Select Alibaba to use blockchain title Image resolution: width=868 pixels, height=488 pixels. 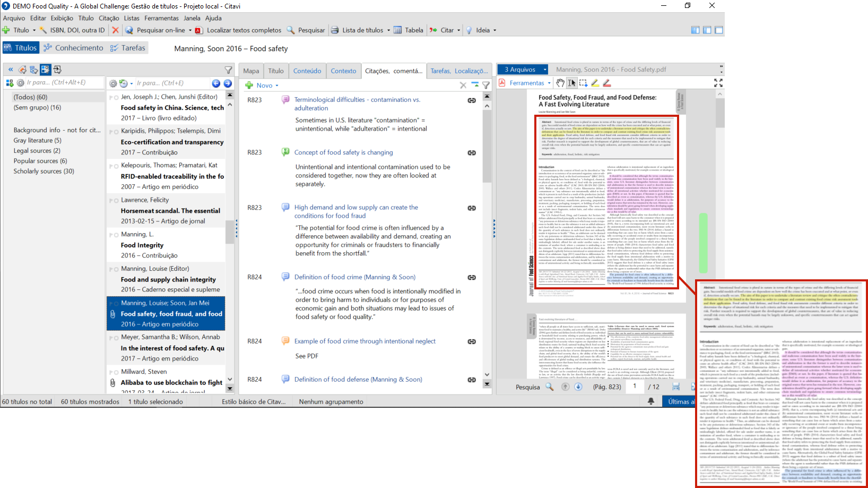coord(167,382)
